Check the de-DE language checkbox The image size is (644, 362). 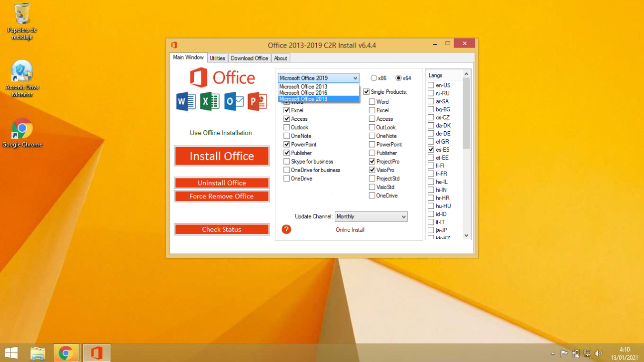click(431, 134)
